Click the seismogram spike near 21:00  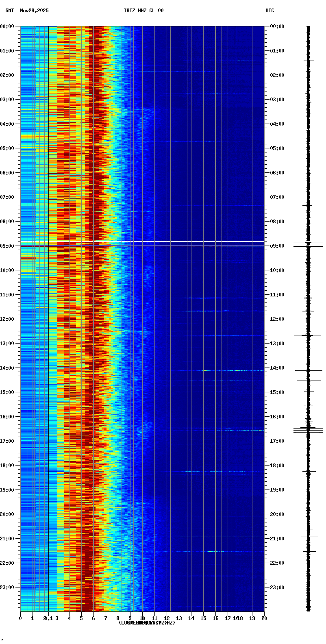point(308,537)
